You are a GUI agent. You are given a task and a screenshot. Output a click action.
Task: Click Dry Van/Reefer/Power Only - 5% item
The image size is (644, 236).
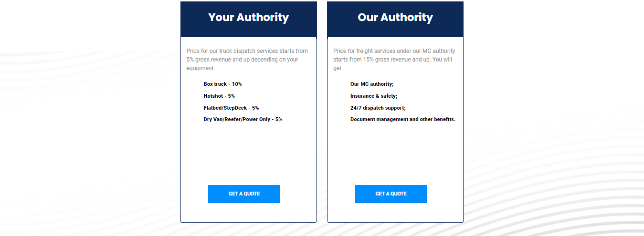(x=243, y=119)
